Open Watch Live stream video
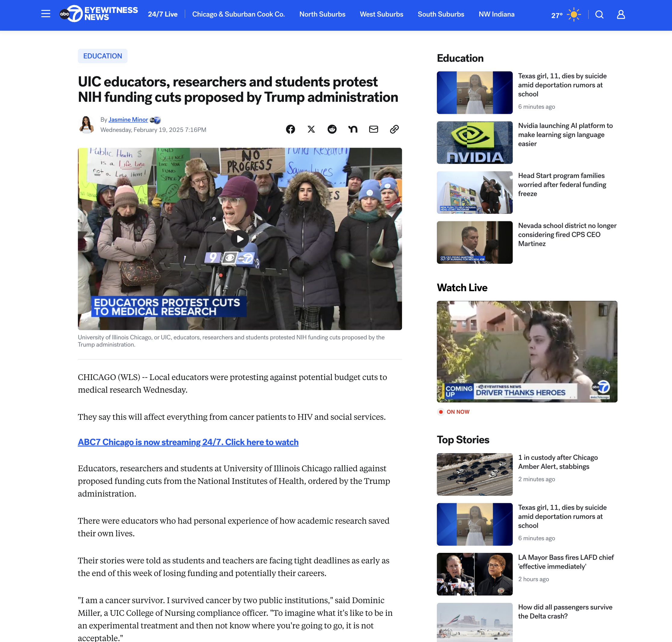This screenshot has width=672, height=642. click(x=527, y=352)
